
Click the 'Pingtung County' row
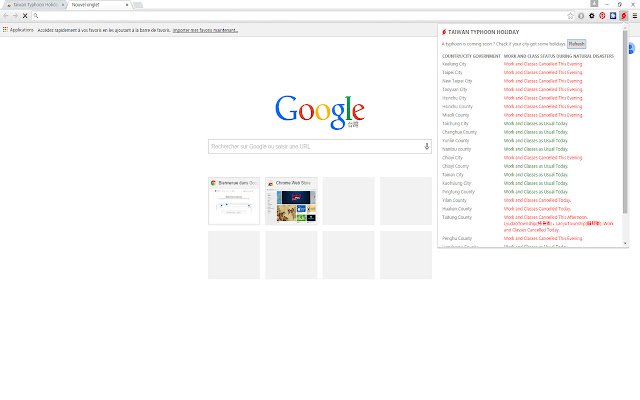tap(529, 192)
